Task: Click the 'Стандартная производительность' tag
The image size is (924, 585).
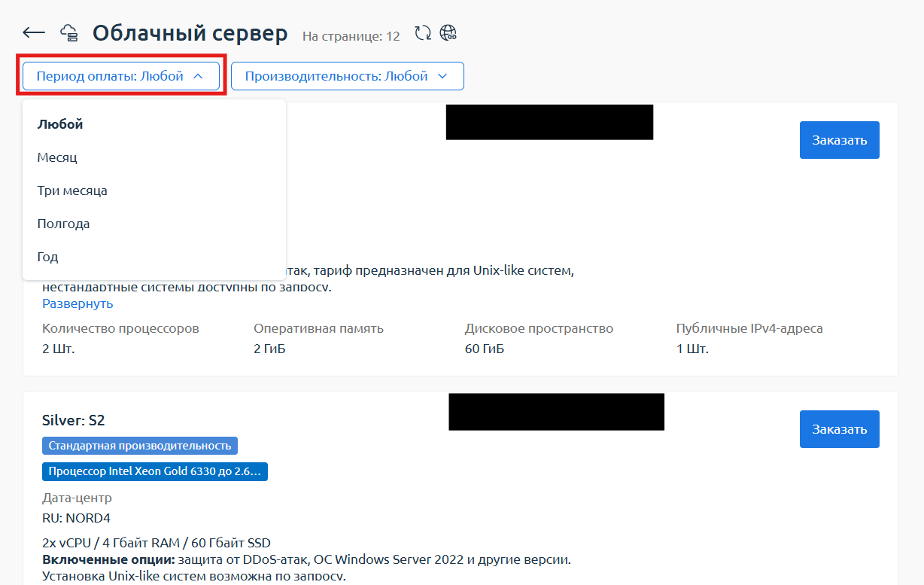Action: click(140, 446)
